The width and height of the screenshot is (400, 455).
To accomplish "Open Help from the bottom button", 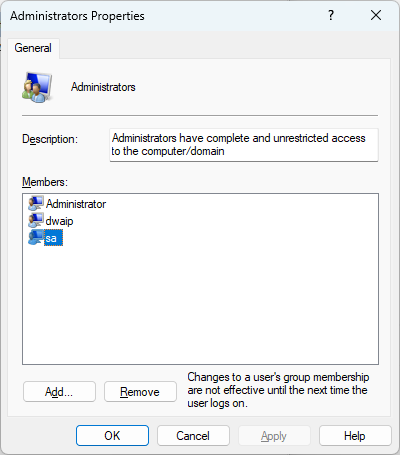I will (355, 435).
